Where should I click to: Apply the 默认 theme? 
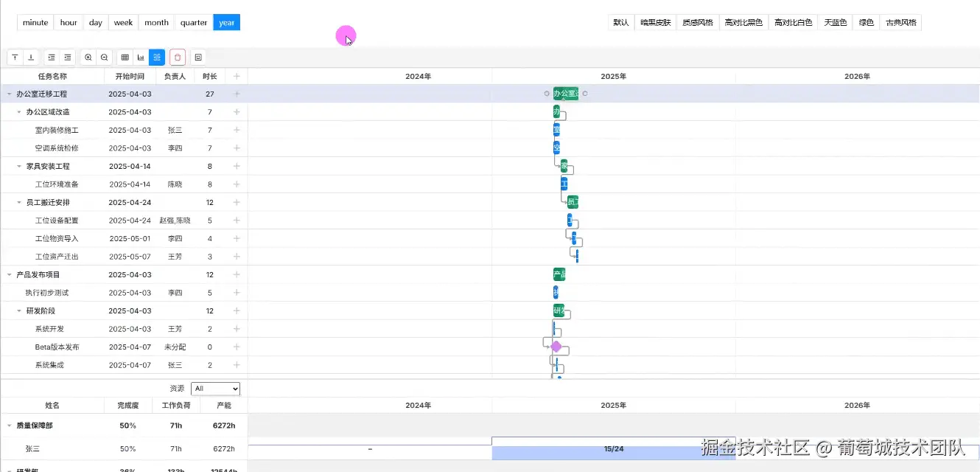click(621, 22)
